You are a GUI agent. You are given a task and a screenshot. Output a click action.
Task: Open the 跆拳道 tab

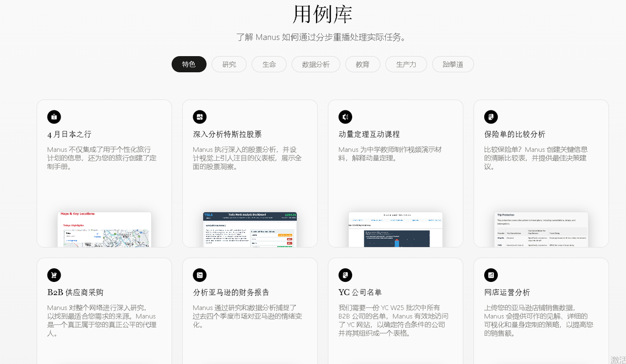coord(453,64)
